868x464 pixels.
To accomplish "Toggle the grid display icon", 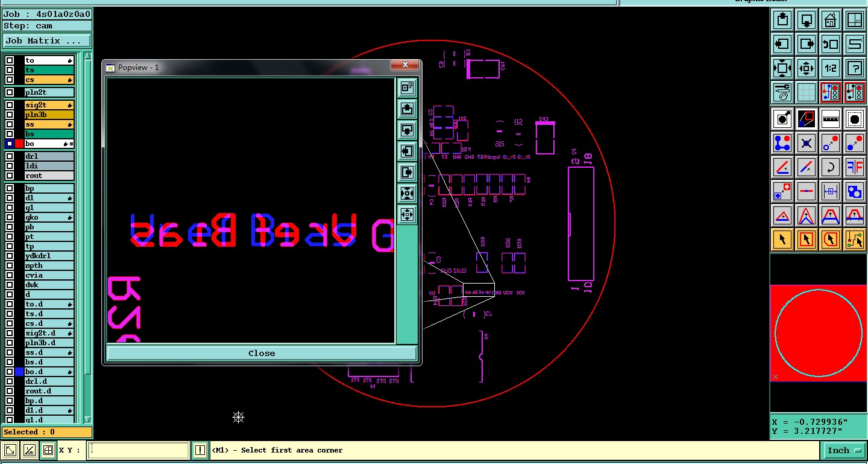I will coord(807,92).
